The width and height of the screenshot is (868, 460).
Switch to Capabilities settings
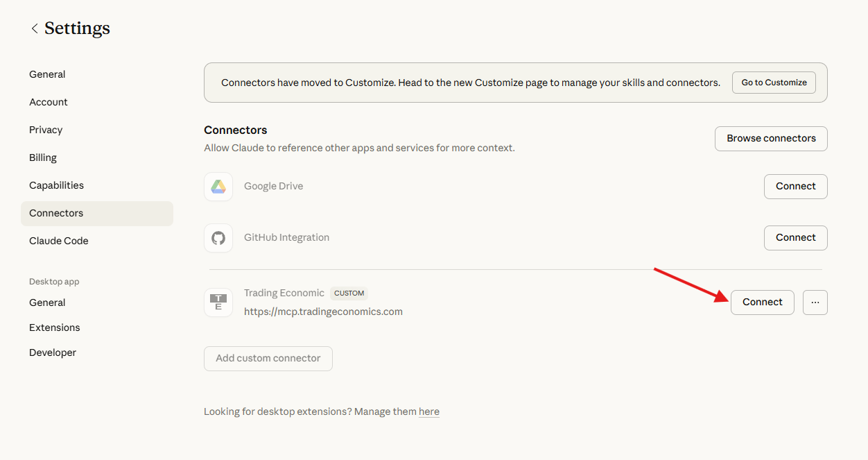[x=56, y=185]
